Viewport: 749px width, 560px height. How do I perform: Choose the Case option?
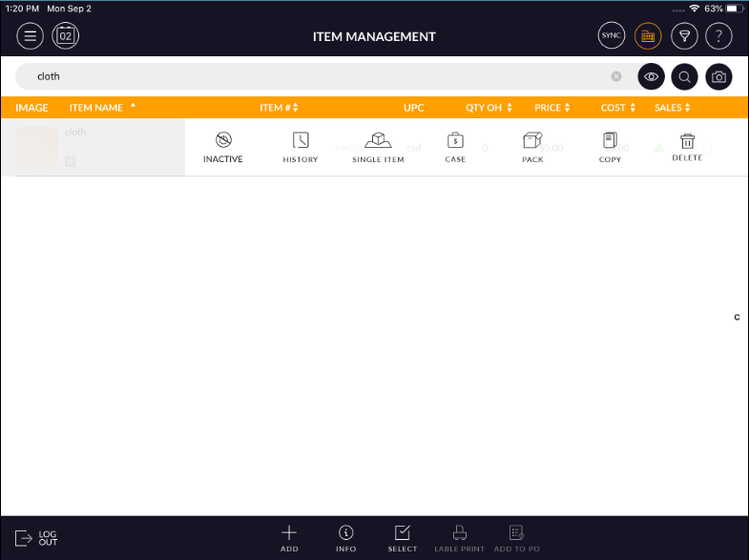(455, 147)
